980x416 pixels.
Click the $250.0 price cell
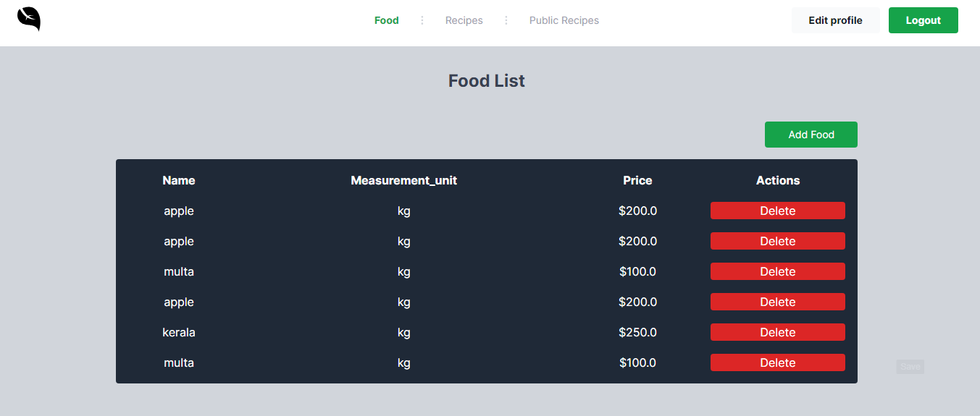tap(637, 332)
